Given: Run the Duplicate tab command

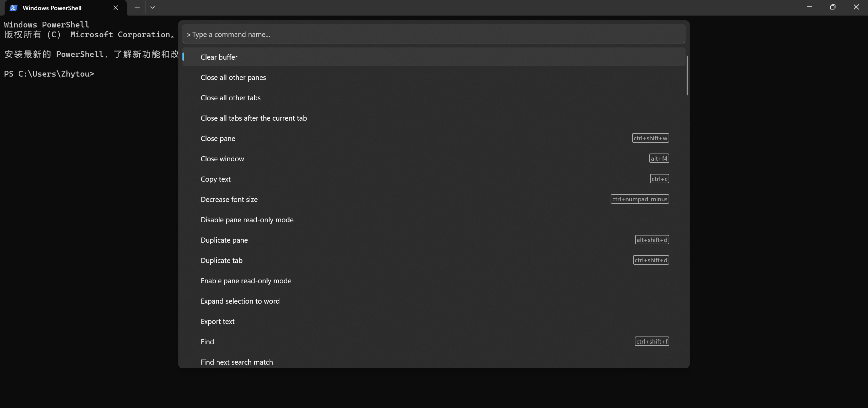Looking at the screenshot, I should coord(434,260).
